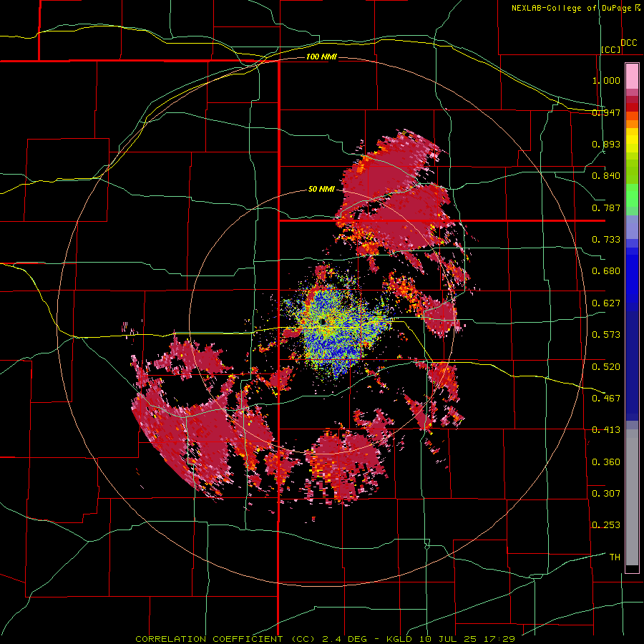Select the 0.893 scale value
Viewport: 644px width, 644px height.
(x=606, y=144)
